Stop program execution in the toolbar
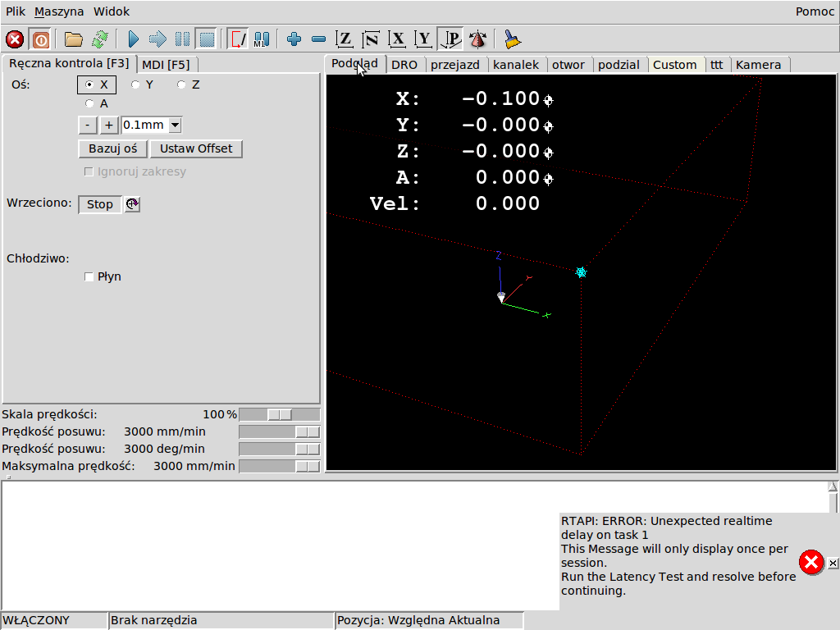 pyautogui.click(x=207, y=39)
